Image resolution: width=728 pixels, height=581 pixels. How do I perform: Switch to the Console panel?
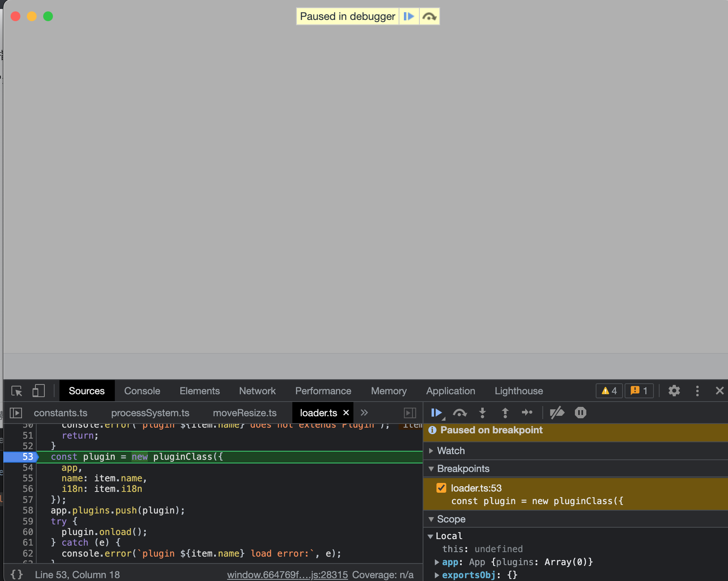point(142,391)
